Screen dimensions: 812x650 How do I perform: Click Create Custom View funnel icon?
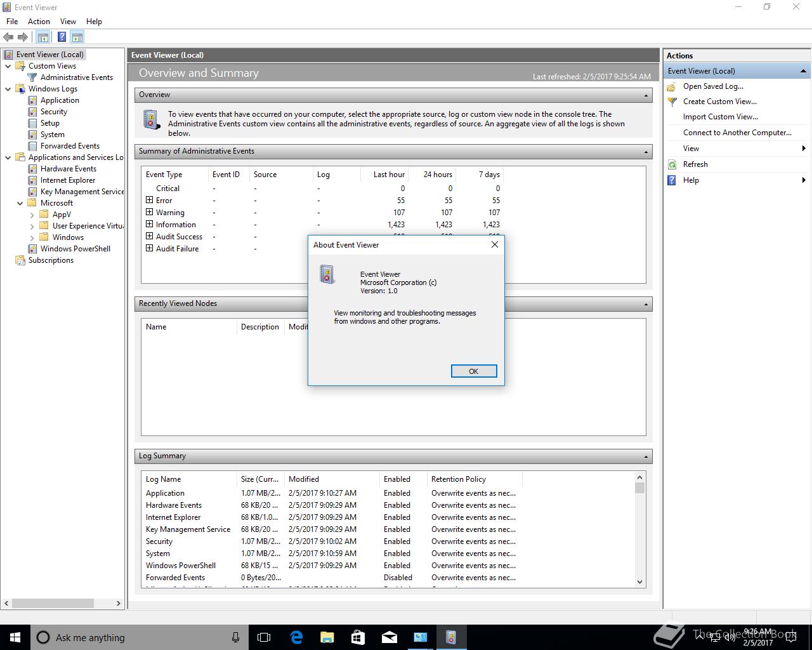(x=672, y=102)
